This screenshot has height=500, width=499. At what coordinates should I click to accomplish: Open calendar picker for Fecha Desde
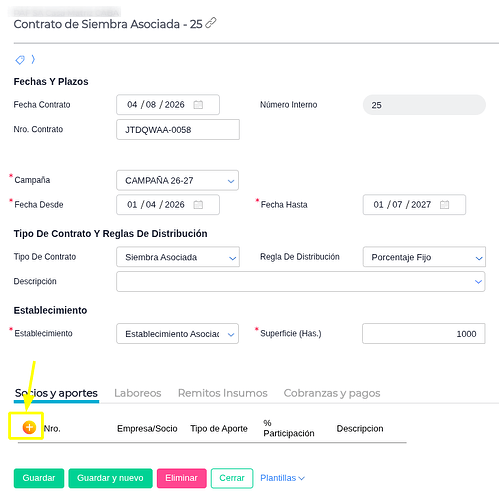(x=198, y=204)
